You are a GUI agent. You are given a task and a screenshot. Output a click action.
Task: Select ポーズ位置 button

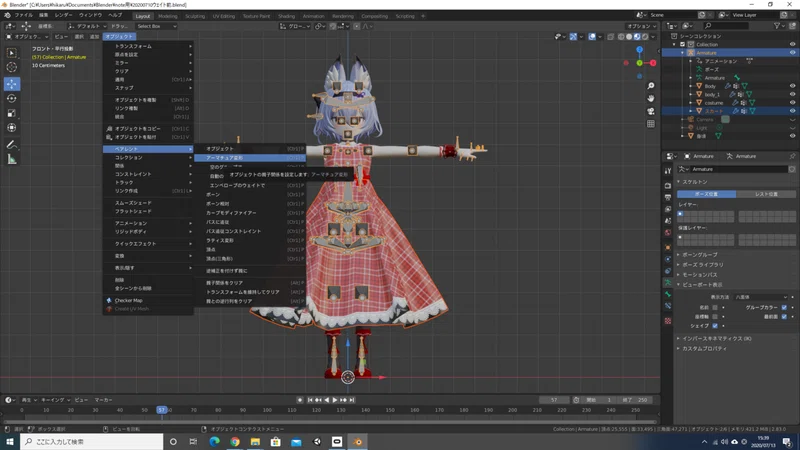pos(707,194)
